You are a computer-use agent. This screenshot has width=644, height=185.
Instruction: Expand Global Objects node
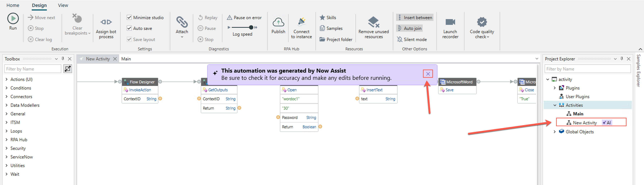click(554, 132)
